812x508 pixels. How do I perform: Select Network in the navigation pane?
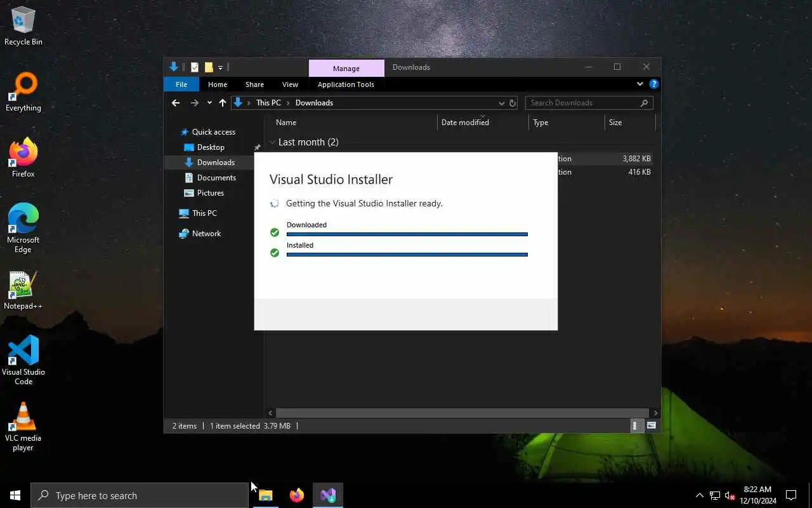pos(206,234)
